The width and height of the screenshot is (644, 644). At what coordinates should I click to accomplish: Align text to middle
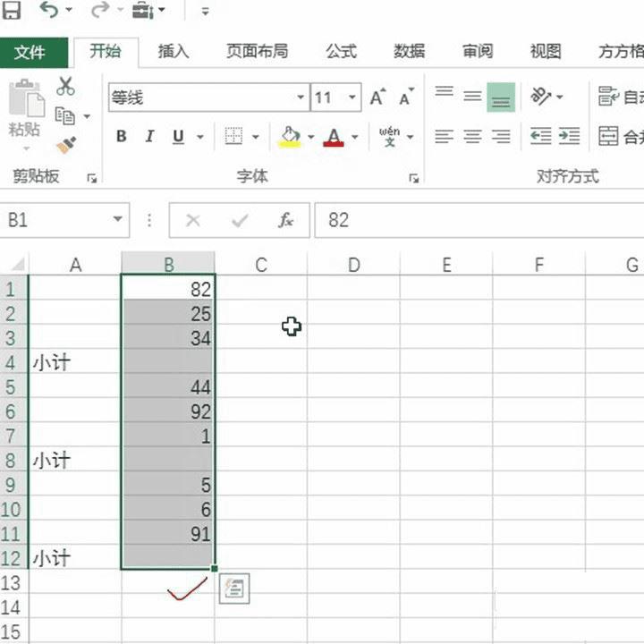click(x=472, y=96)
